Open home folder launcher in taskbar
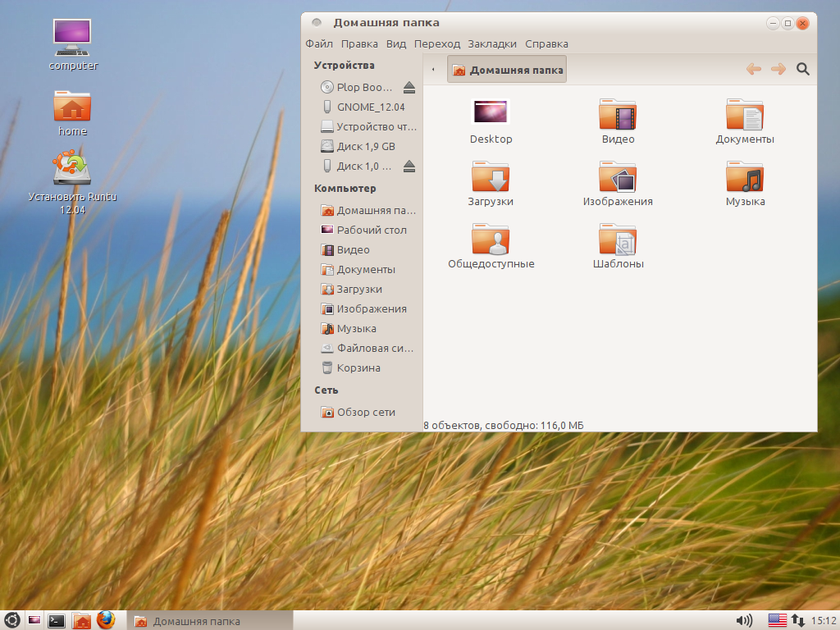Screen dimensions: 840x630 [x=81, y=620]
